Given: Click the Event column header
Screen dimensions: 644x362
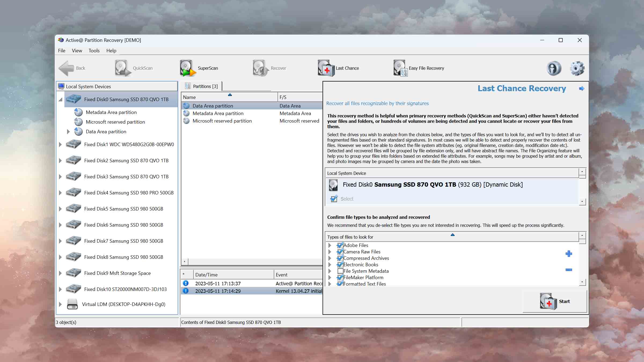Looking at the screenshot, I should (298, 275).
